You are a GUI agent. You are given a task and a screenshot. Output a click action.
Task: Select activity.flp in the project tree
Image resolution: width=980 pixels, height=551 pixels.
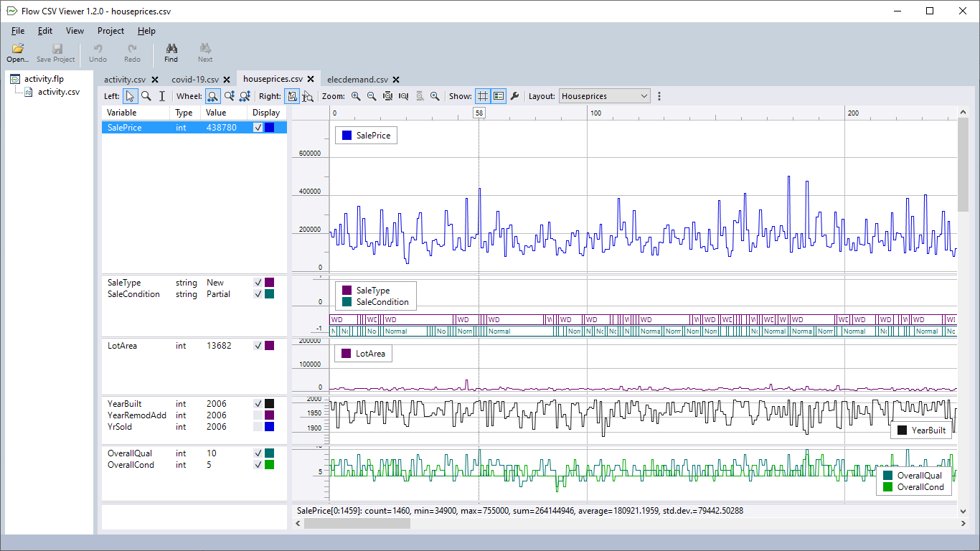click(44, 79)
